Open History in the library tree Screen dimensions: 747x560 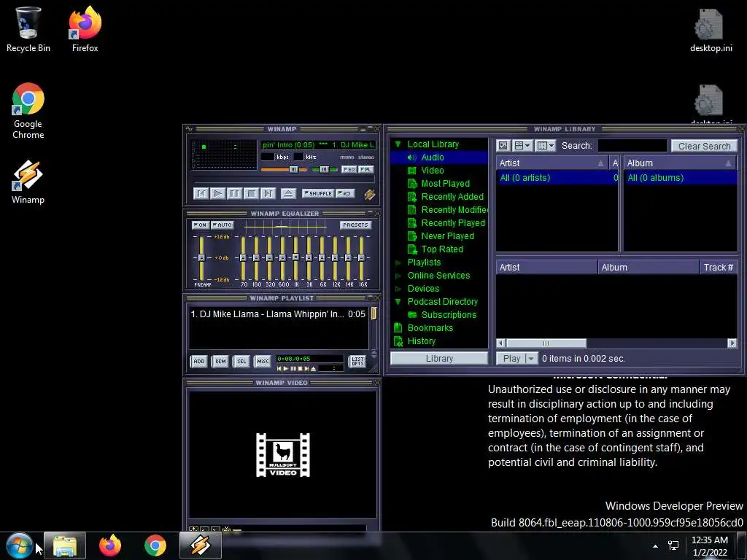[x=421, y=341]
